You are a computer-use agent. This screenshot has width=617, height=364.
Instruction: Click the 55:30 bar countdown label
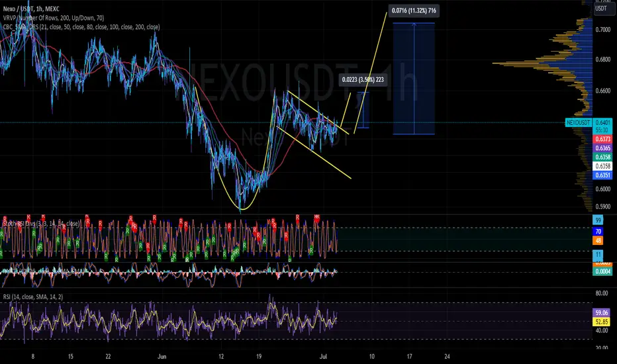[602, 130]
